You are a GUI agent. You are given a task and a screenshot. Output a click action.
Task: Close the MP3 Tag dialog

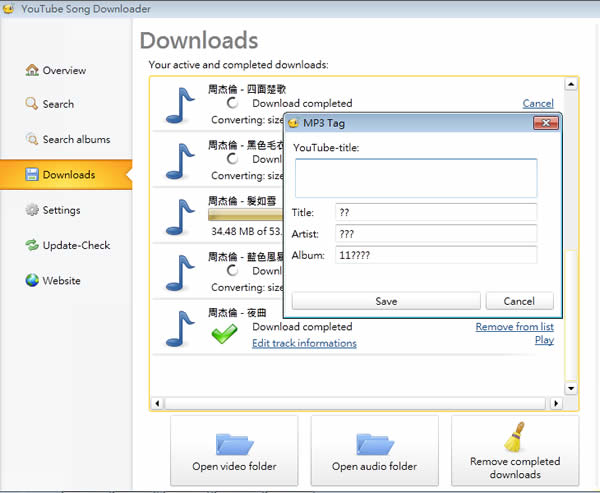(x=546, y=123)
